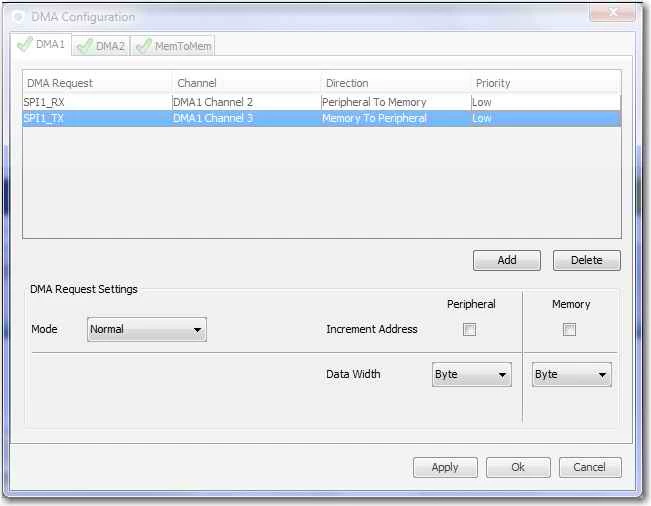Cancel the DMA configuration dialog
This screenshot has width=651, height=506.
pos(590,467)
